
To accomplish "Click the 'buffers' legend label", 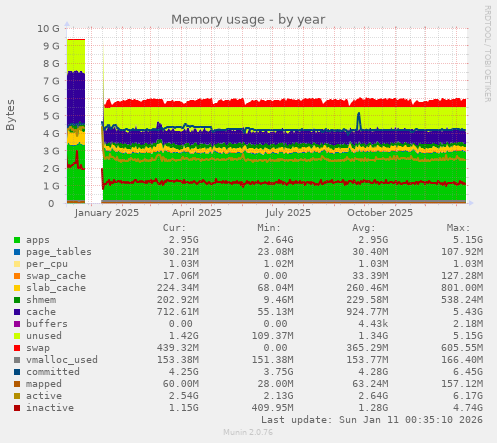I will tap(47, 324).
